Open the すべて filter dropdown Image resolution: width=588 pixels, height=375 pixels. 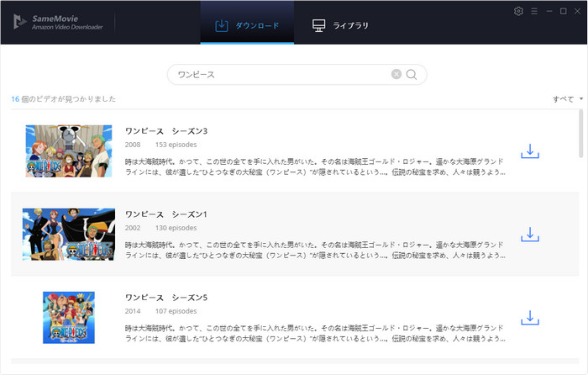[568, 99]
